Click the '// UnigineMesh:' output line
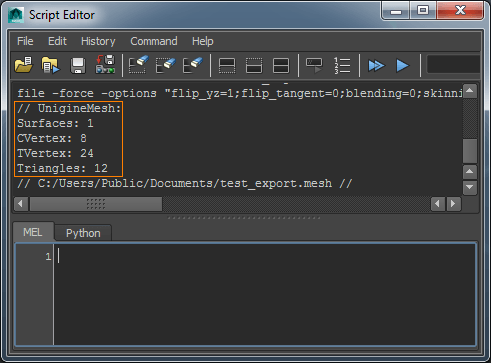Viewport: 491px width, 363px height. point(69,108)
